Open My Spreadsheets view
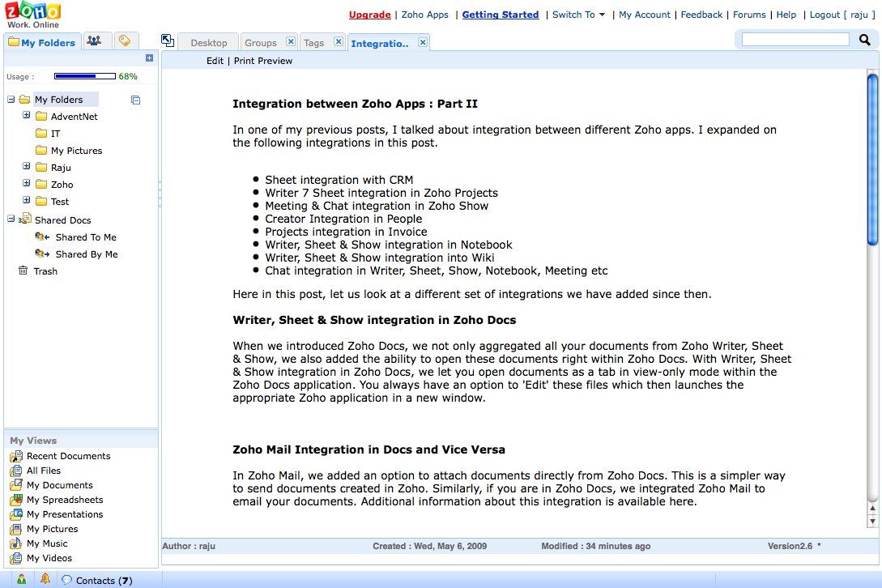This screenshot has width=882, height=588. click(x=64, y=500)
